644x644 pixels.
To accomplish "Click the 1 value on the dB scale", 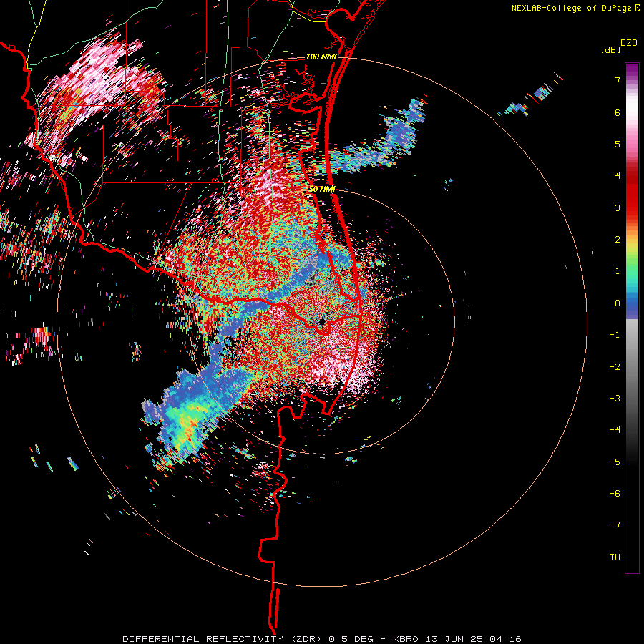I will point(618,271).
